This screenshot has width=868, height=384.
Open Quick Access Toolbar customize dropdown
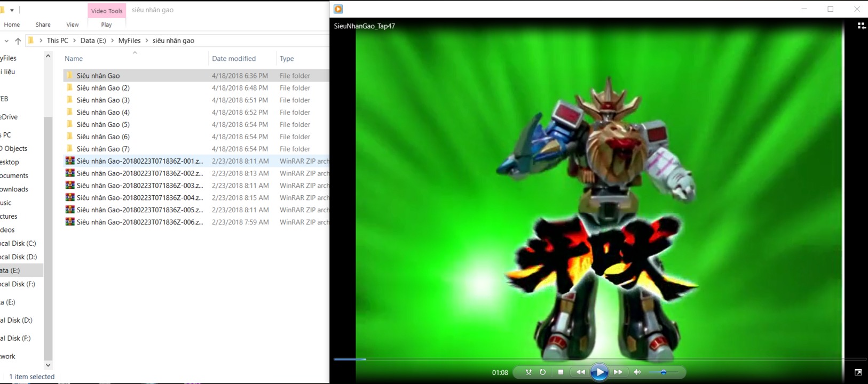click(12, 10)
